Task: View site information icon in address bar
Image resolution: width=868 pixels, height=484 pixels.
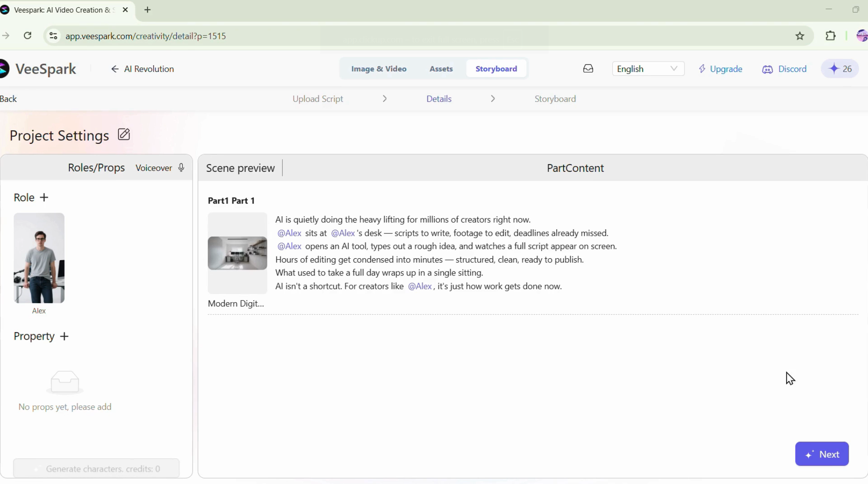Action: (x=53, y=36)
